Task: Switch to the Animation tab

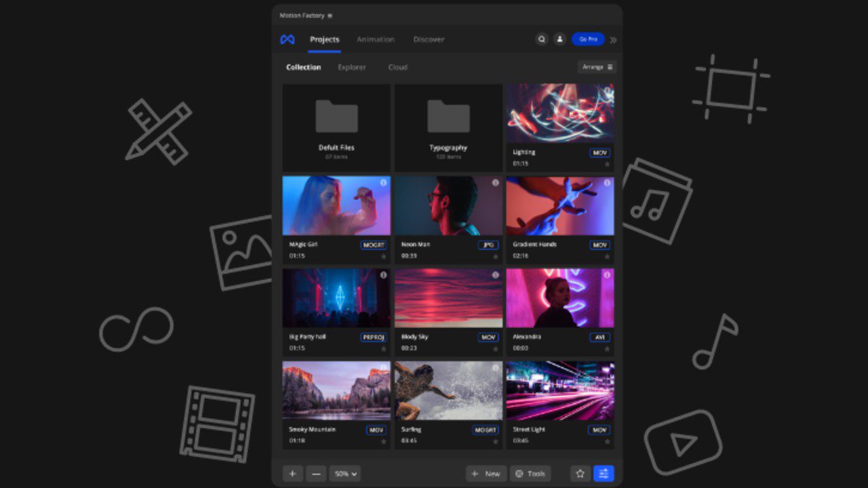Action: pos(375,39)
